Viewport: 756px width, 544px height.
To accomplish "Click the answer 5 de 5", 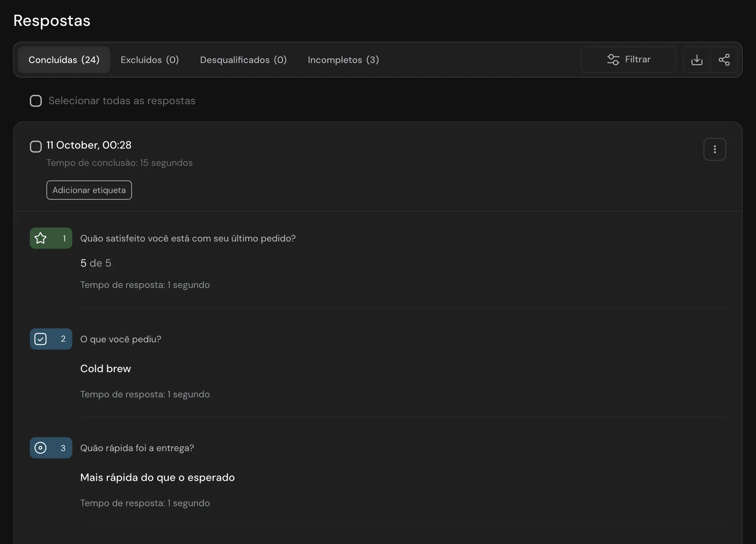I will (x=96, y=263).
